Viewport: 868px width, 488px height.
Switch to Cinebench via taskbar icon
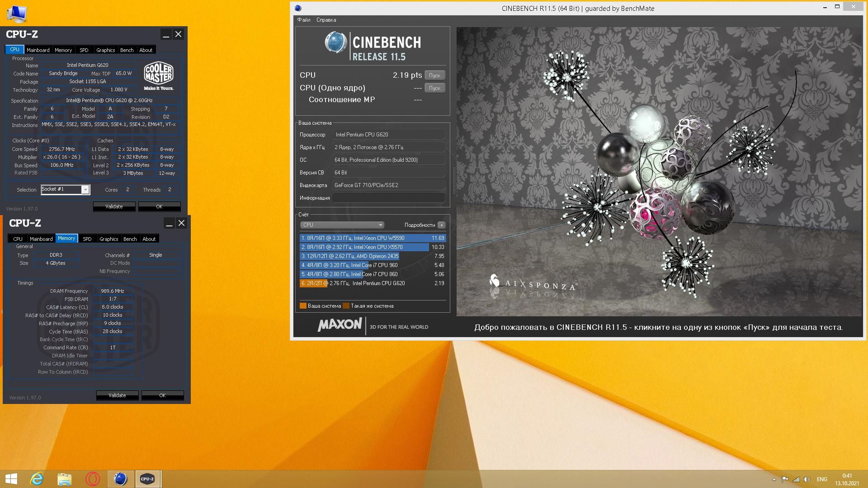click(x=120, y=479)
